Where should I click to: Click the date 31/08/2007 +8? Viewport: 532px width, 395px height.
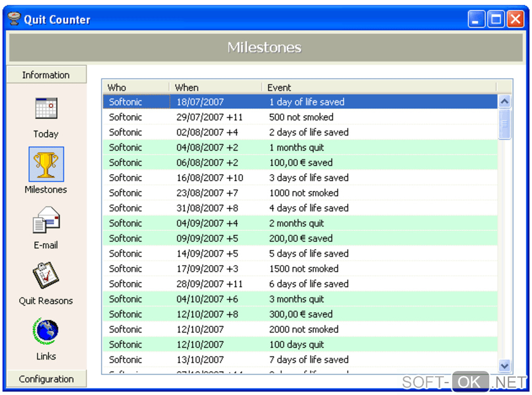pos(207,208)
